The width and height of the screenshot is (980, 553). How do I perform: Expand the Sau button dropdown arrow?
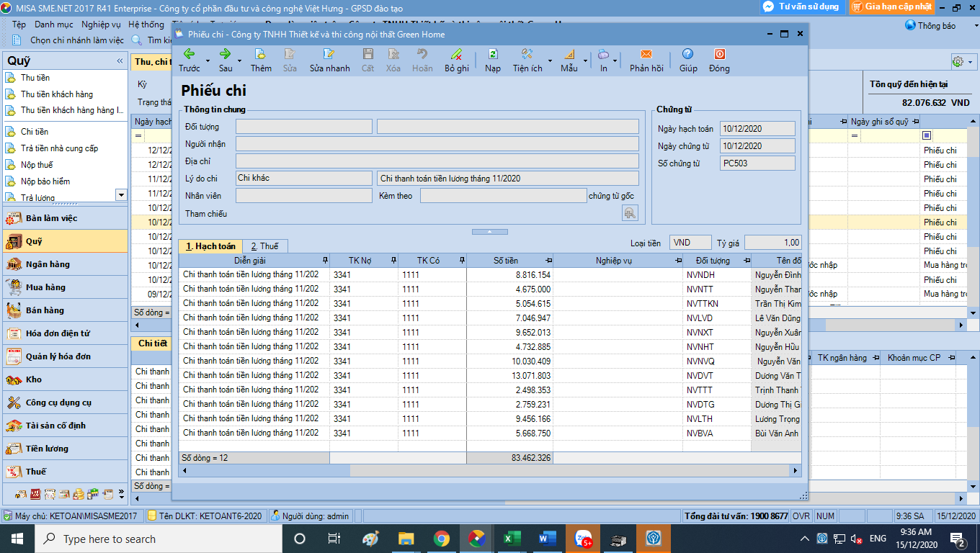[x=239, y=61]
